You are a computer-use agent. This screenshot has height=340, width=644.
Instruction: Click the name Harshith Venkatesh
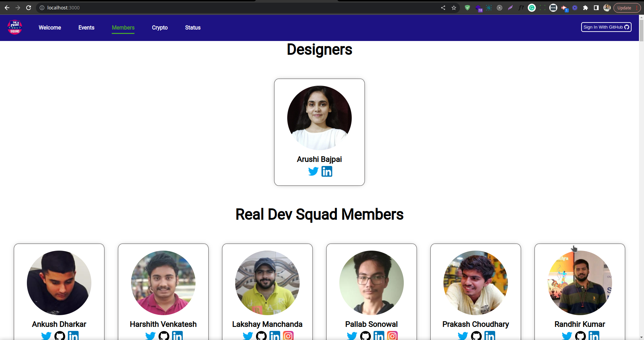tap(163, 324)
